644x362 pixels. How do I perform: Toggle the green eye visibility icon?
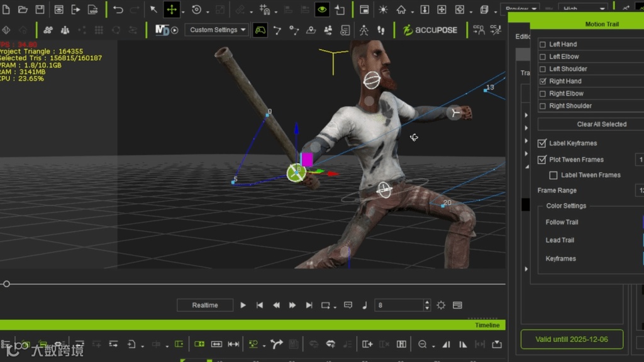[x=322, y=9]
